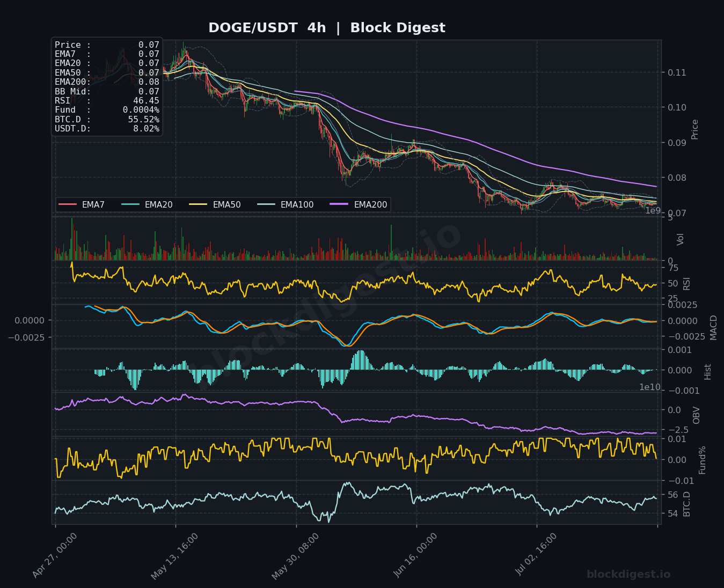
Task: Click the blockdigest.io footer text
Action: click(x=628, y=575)
